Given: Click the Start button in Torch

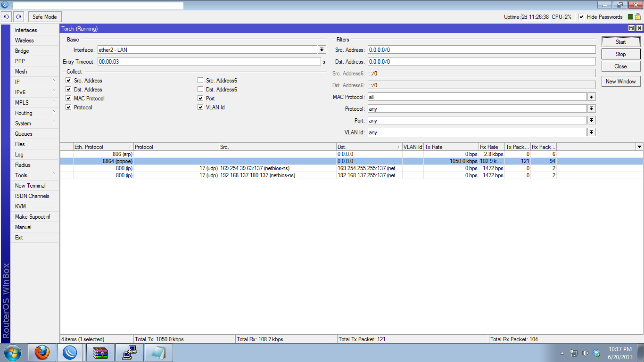Looking at the screenshot, I should [620, 42].
